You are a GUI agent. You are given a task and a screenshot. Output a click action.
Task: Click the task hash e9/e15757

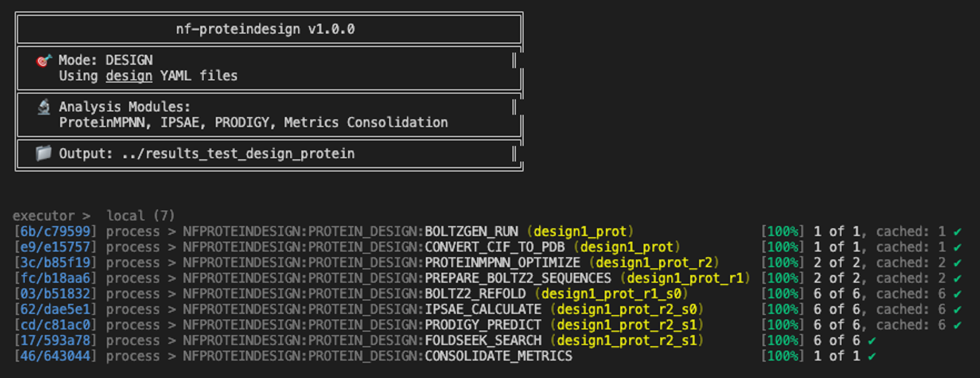55,247
